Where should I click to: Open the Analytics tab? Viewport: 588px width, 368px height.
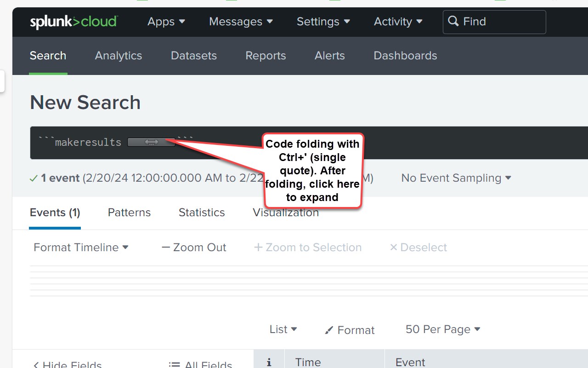[x=119, y=56]
